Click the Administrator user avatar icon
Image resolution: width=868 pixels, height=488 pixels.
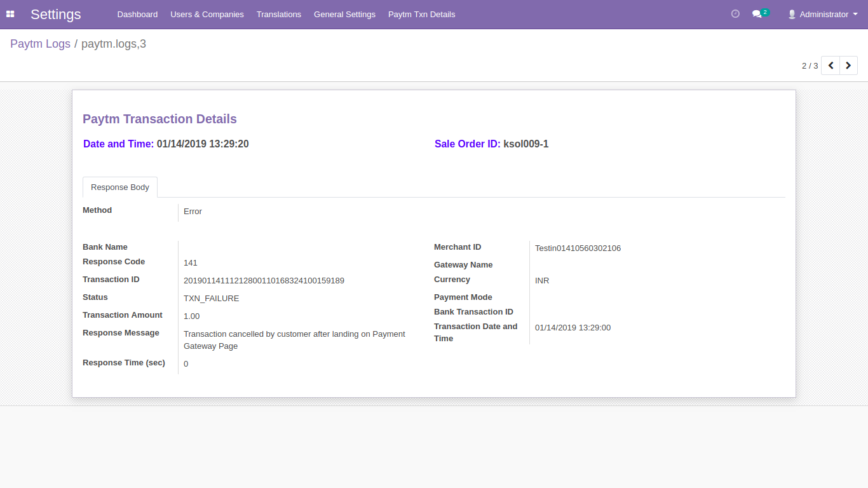pyautogui.click(x=792, y=14)
